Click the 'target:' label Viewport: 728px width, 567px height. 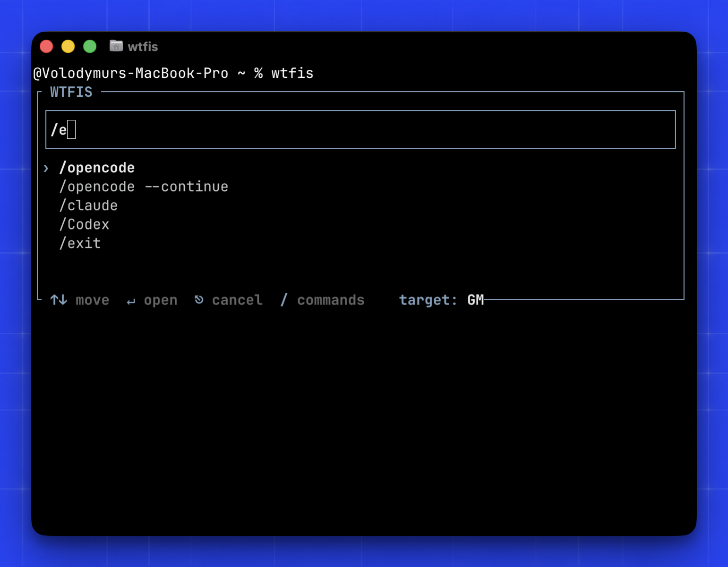pos(428,300)
